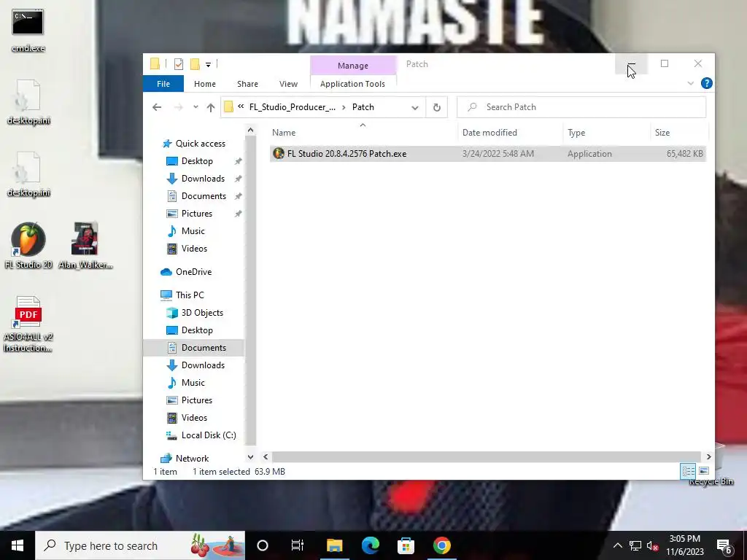Go up one folder level
This screenshot has width=747, height=560.
point(211,108)
